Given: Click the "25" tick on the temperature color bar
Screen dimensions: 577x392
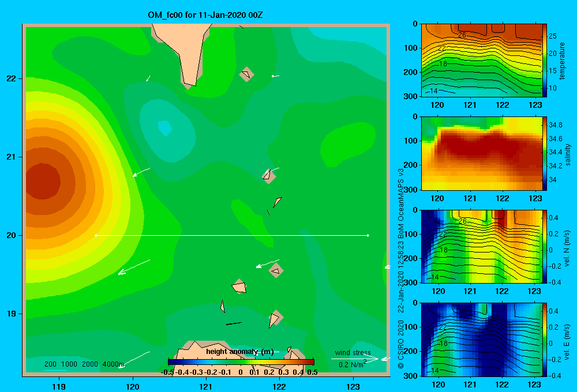Looking at the screenshot, I should [x=553, y=36].
